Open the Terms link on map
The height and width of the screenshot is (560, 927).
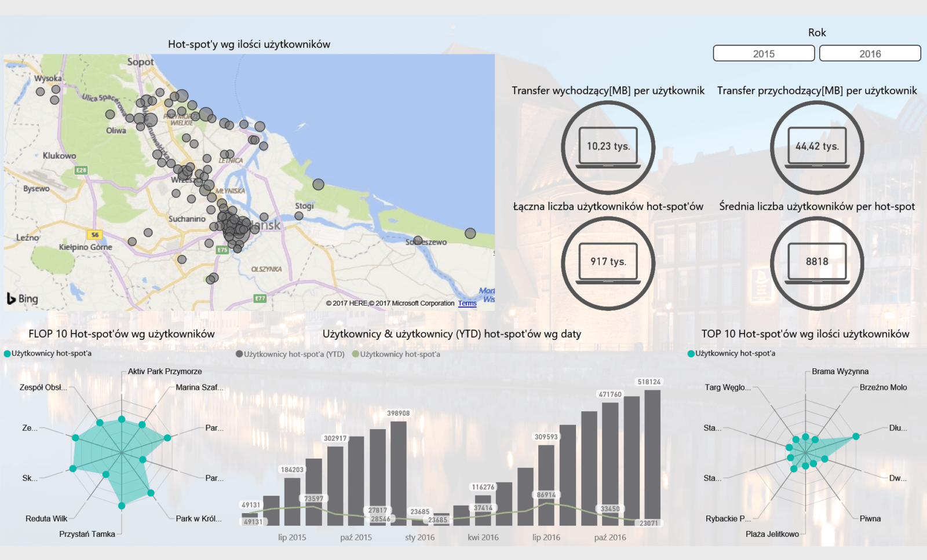467,303
